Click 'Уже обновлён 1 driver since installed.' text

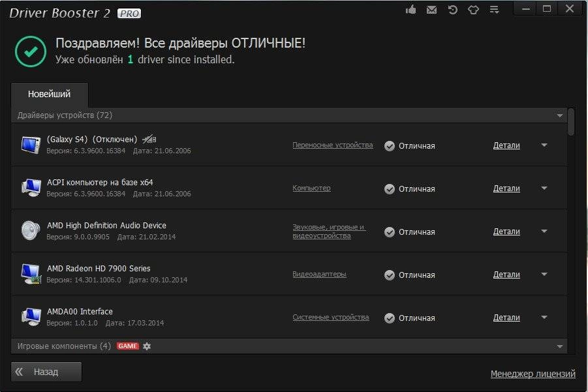coord(145,59)
